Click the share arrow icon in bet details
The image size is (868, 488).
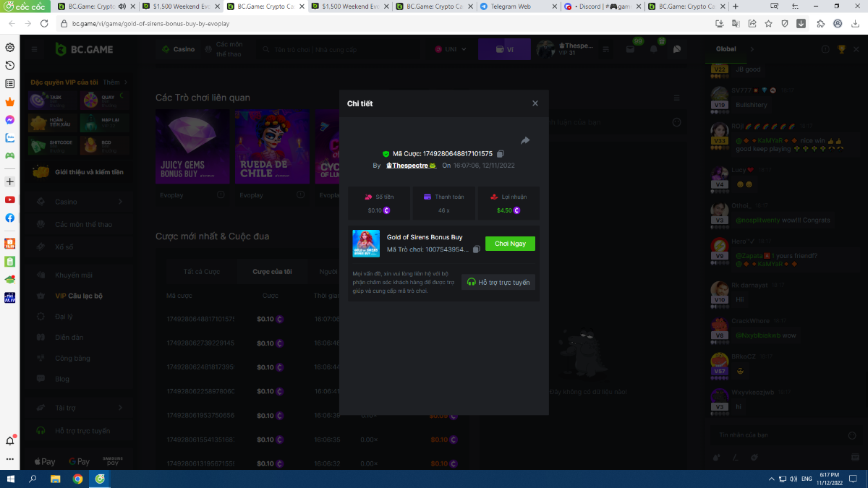click(x=525, y=140)
